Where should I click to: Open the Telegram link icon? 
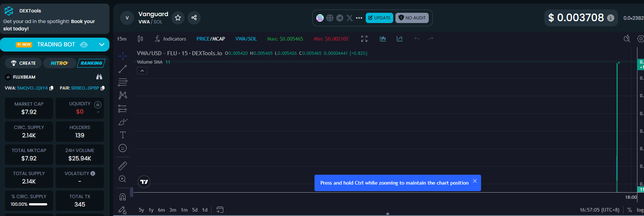340,18
